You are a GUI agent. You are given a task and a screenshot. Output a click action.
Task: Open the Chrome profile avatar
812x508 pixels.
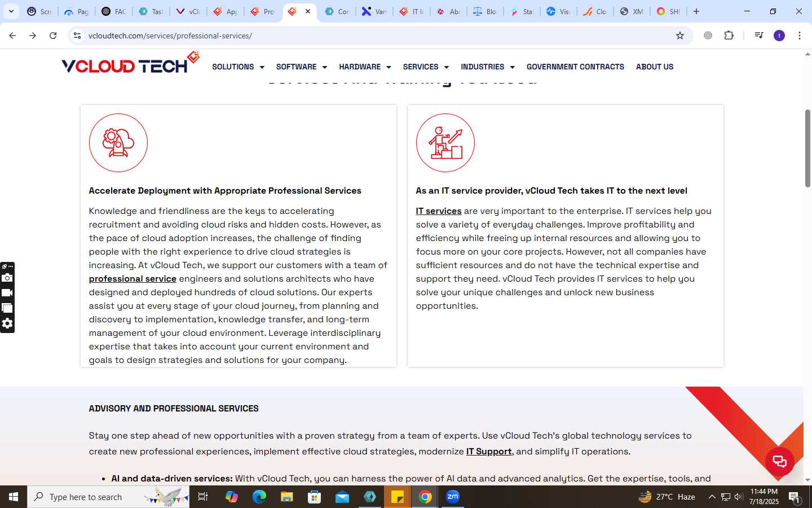click(779, 36)
